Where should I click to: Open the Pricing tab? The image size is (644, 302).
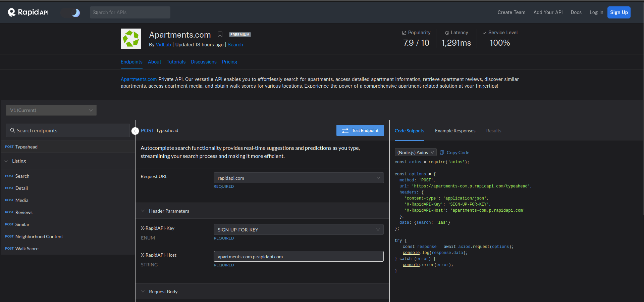tap(229, 62)
